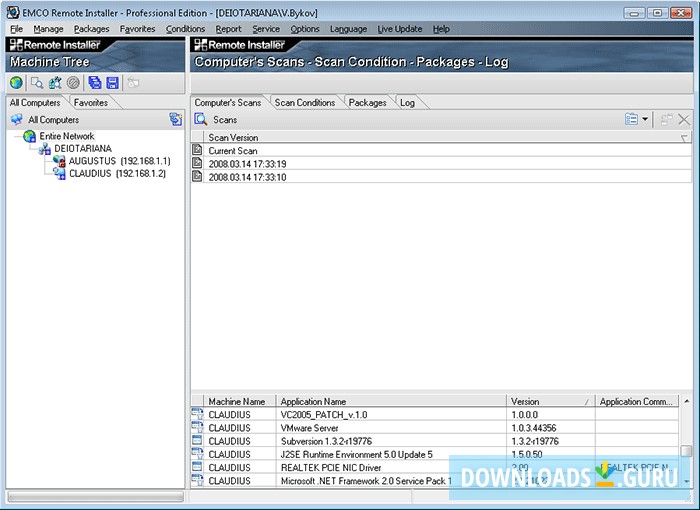Click the blue icon right of All Computers header
The width and height of the screenshot is (700, 510).
point(175,119)
